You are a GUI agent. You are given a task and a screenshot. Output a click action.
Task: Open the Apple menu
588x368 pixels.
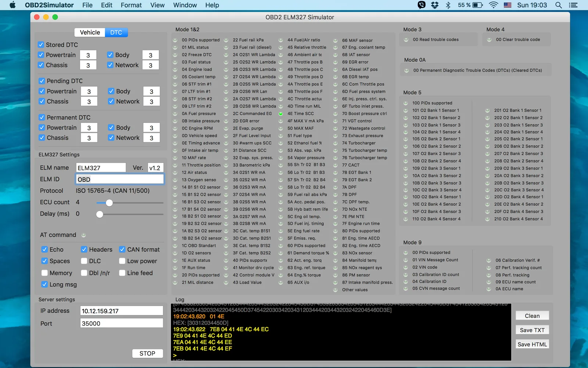click(12, 5)
